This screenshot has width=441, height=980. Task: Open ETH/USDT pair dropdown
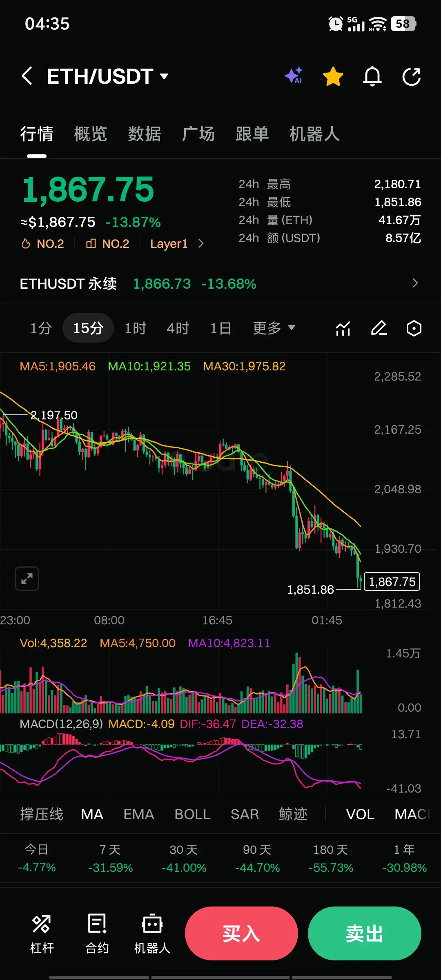[108, 76]
